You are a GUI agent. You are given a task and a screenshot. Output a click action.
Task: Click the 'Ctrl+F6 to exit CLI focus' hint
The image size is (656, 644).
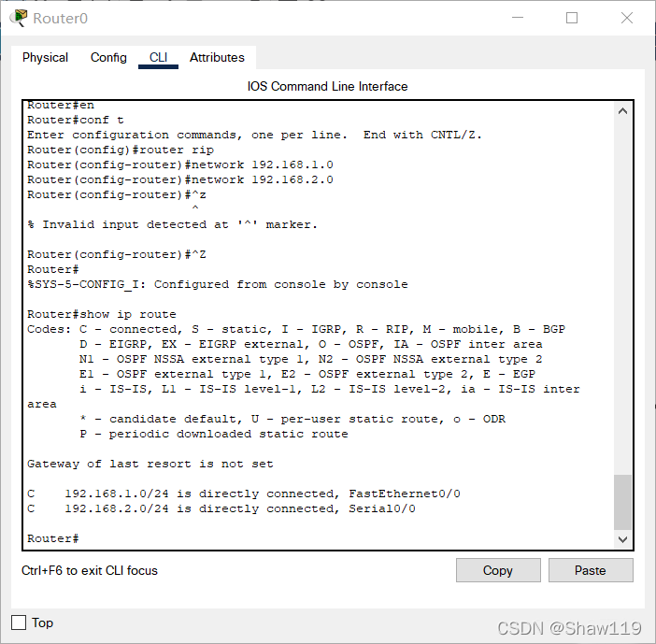(90, 570)
